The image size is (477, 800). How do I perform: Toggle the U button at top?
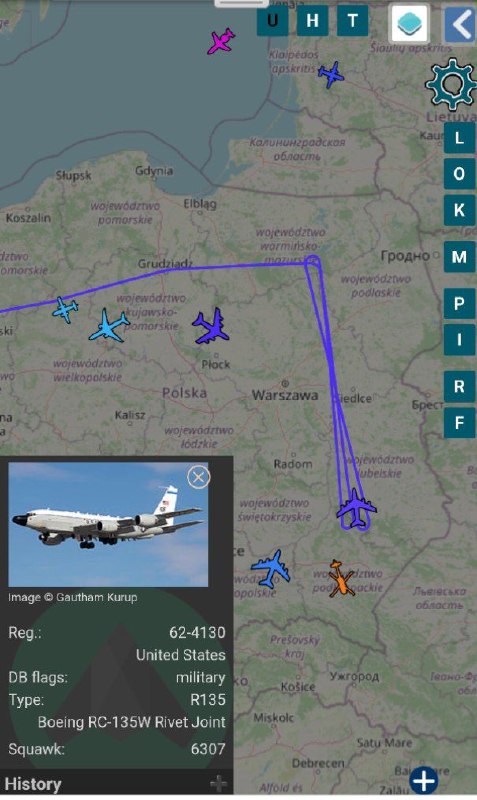[x=272, y=21]
